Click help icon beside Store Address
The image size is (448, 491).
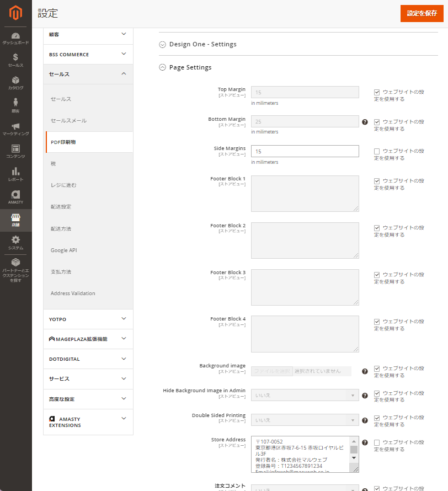[365, 442]
